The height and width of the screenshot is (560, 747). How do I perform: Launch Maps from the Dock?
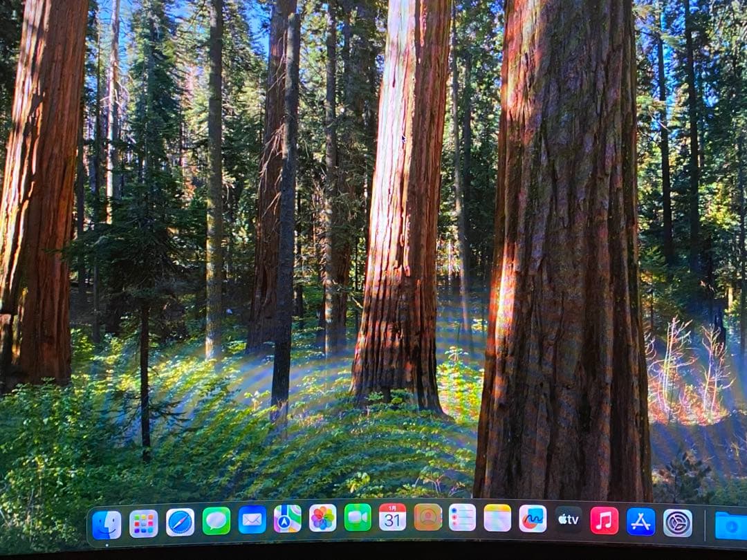pyautogui.click(x=288, y=519)
